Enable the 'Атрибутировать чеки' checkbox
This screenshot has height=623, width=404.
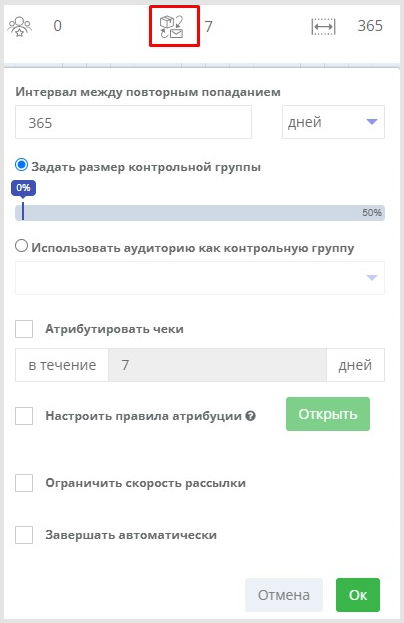click(x=24, y=329)
